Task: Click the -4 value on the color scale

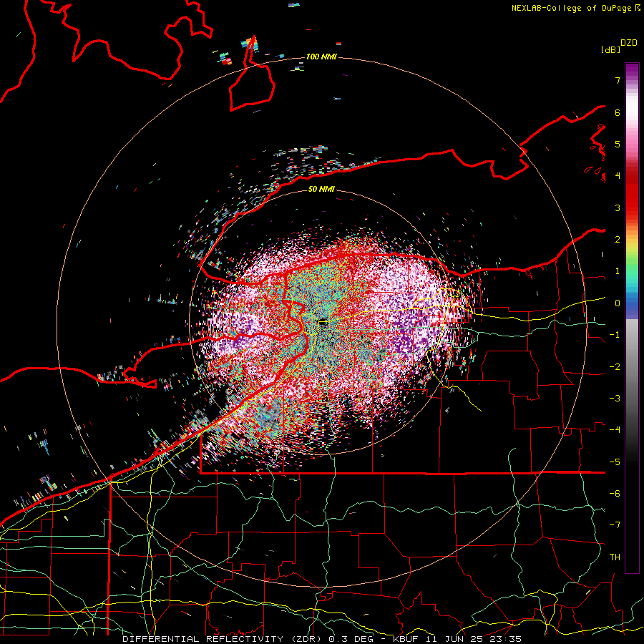Action: click(x=615, y=430)
